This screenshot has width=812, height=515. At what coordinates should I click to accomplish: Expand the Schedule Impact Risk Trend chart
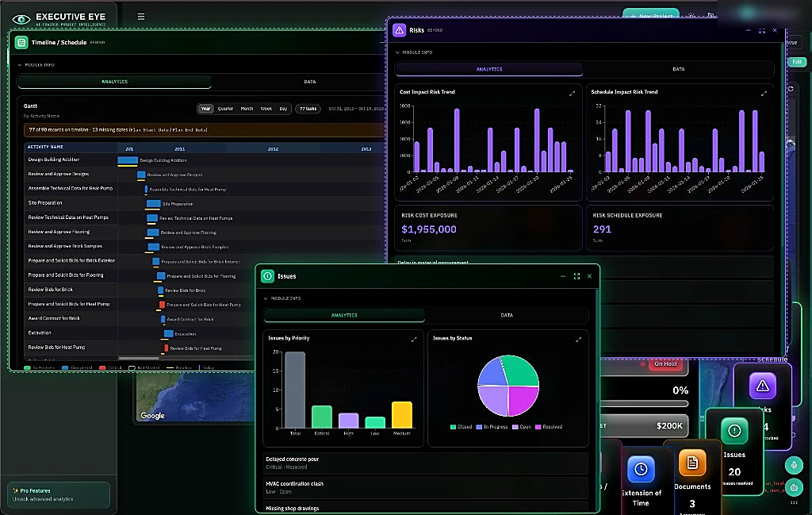[764, 94]
